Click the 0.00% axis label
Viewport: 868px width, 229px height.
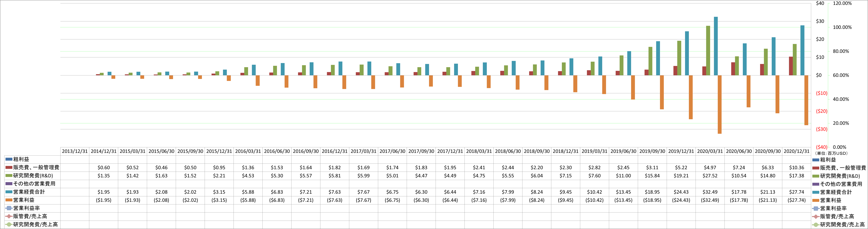coord(839,147)
